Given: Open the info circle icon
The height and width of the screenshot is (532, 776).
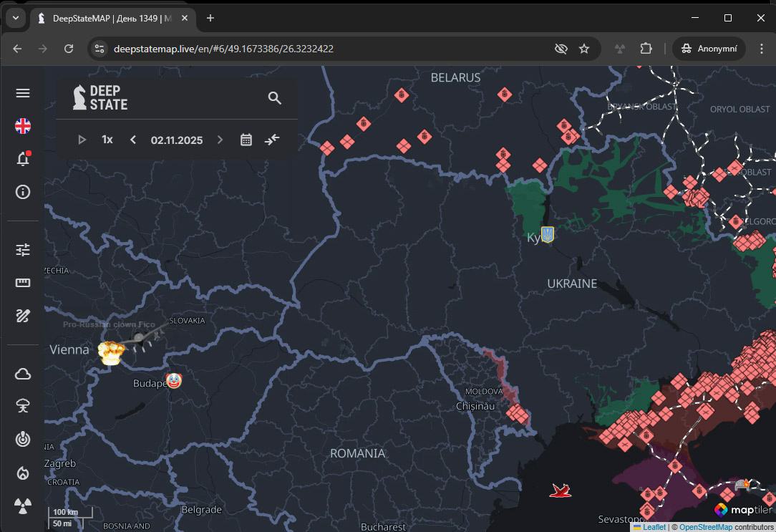Looking at the screenshot, I should [x=23, y=192].
